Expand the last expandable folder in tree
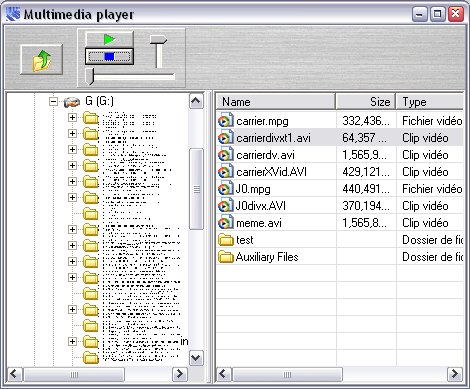The height and width of the screenshot is (389, 470). coord(72,341)
